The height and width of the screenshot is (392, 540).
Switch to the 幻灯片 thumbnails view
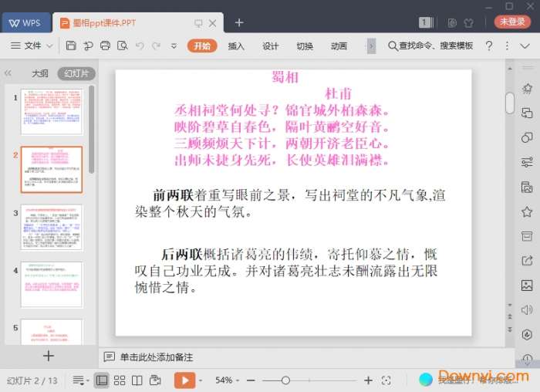click(76, 74)
